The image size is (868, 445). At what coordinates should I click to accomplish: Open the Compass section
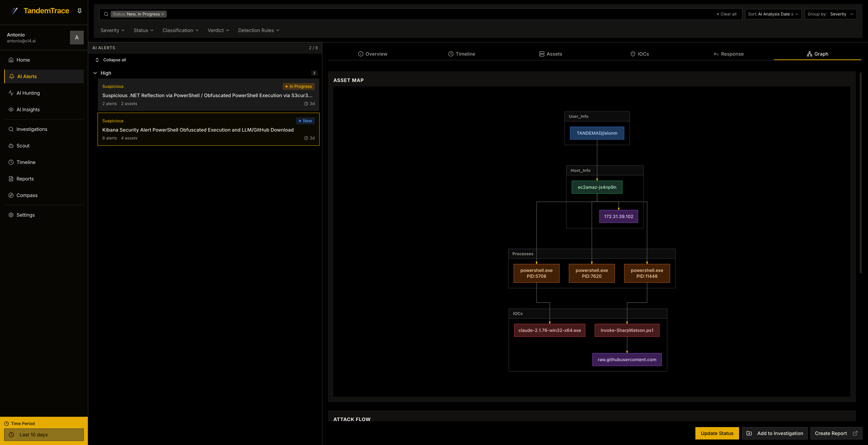point(27,195)
